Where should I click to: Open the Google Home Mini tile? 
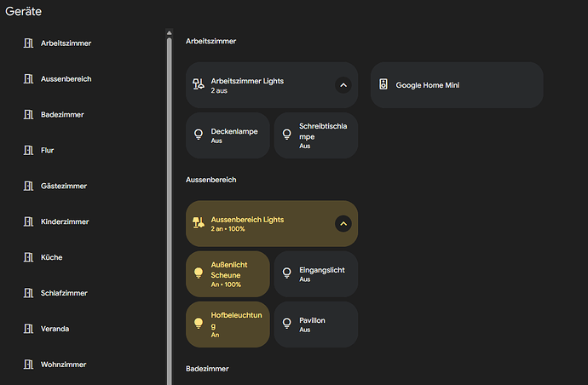(457, 85)
